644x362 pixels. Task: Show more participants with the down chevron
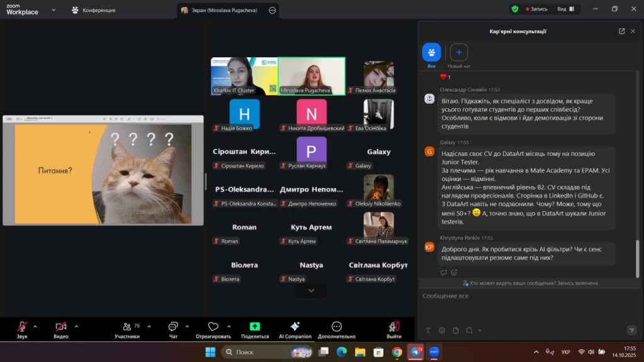pos(311,290)
